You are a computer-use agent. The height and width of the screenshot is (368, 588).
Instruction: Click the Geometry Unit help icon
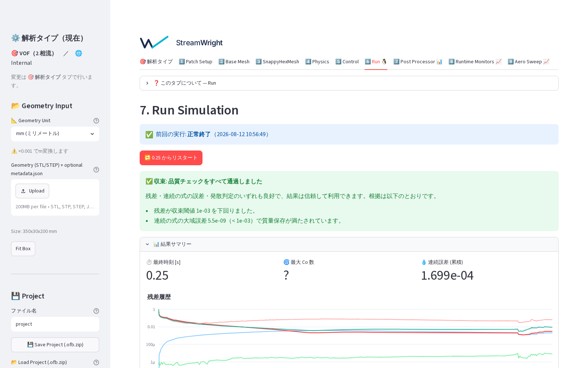96,121
